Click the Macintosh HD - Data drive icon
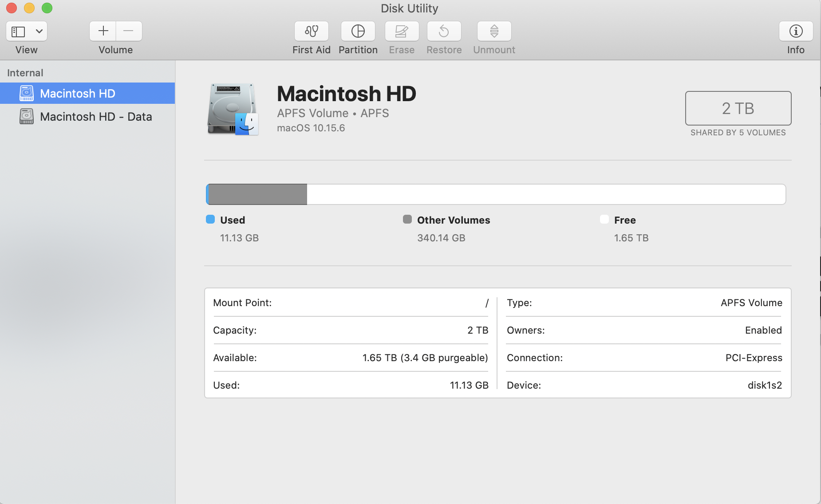The width and height of the screenshot is (821, 504). click(27, 116)
